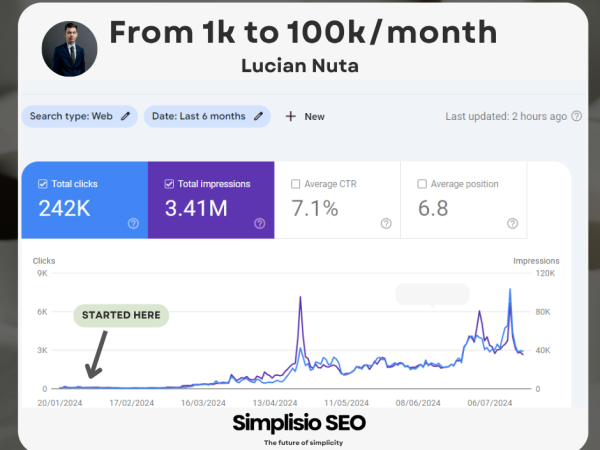
Task: Click the 6K clicks axis label
Action: (42, 312)
